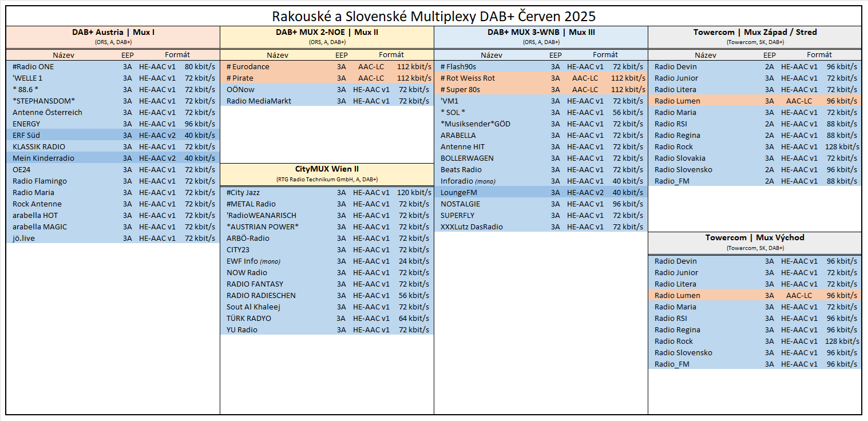The image size is (868, 421).
Task: Click 'Beats Radio' station name
Action: pyautogui.click(x=461, y=169)
